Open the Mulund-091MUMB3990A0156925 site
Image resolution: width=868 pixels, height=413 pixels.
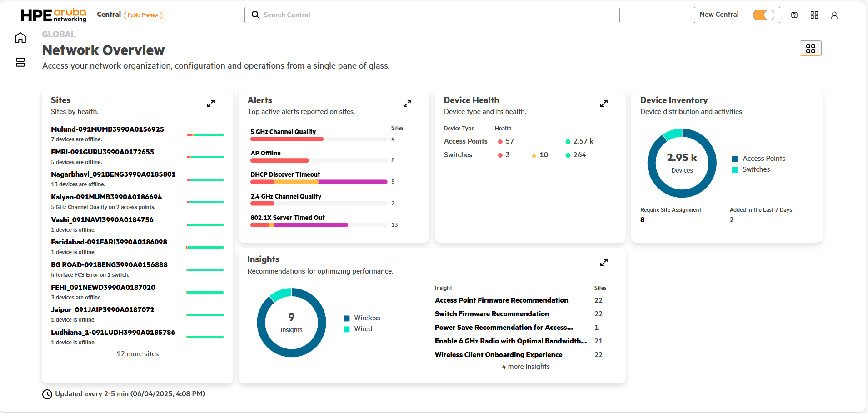[107, 129]
